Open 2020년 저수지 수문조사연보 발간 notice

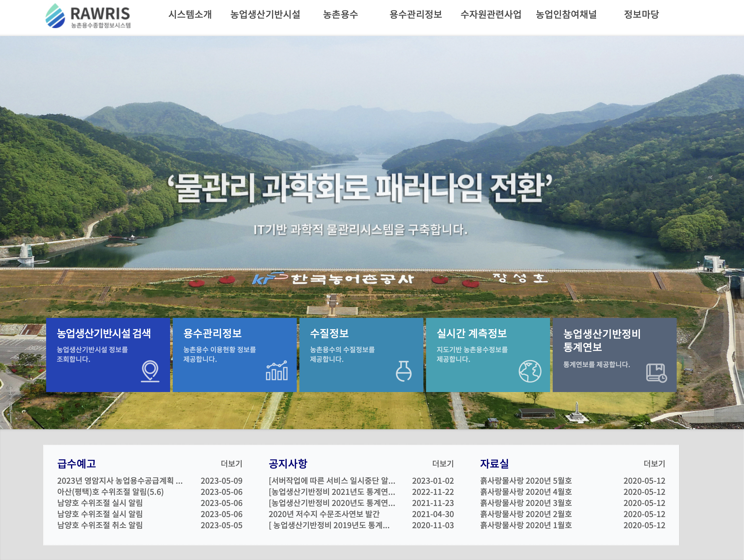[324, 514]
